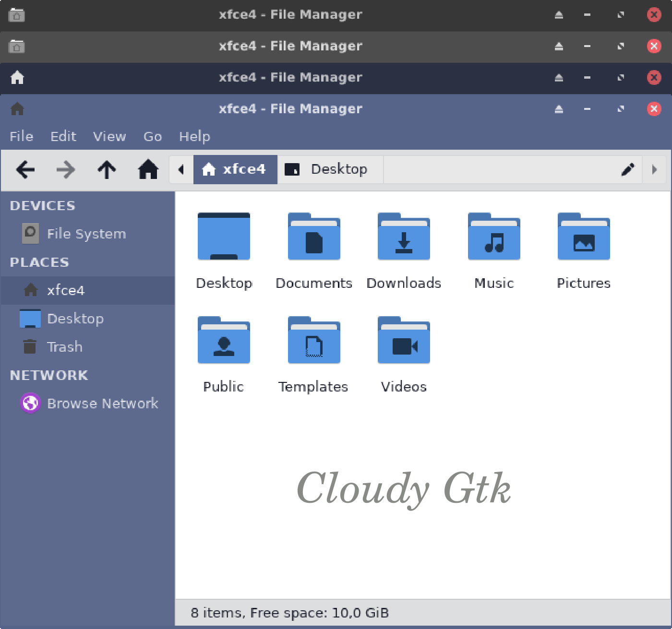Go back using the left arrow toolbar icon

click(25, 169)
